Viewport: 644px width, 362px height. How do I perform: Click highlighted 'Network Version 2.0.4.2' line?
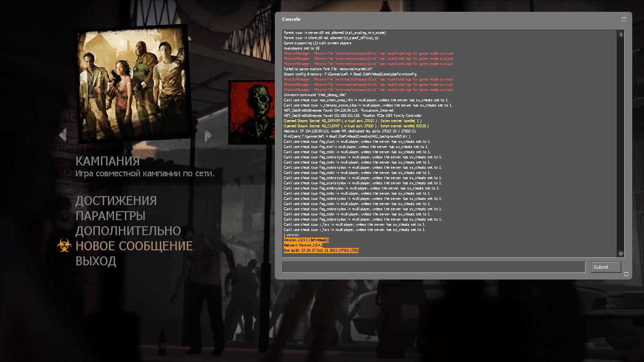pyautogui.click(x=303, y=245)
